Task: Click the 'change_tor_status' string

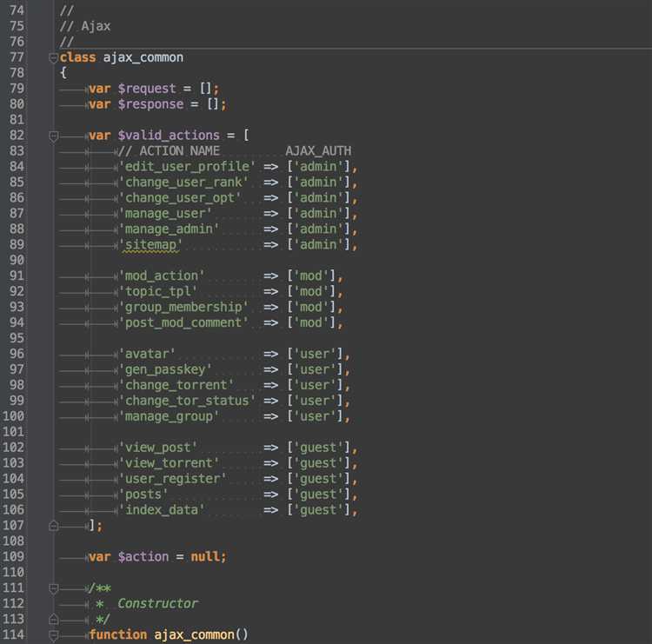Action: point(187,401)
